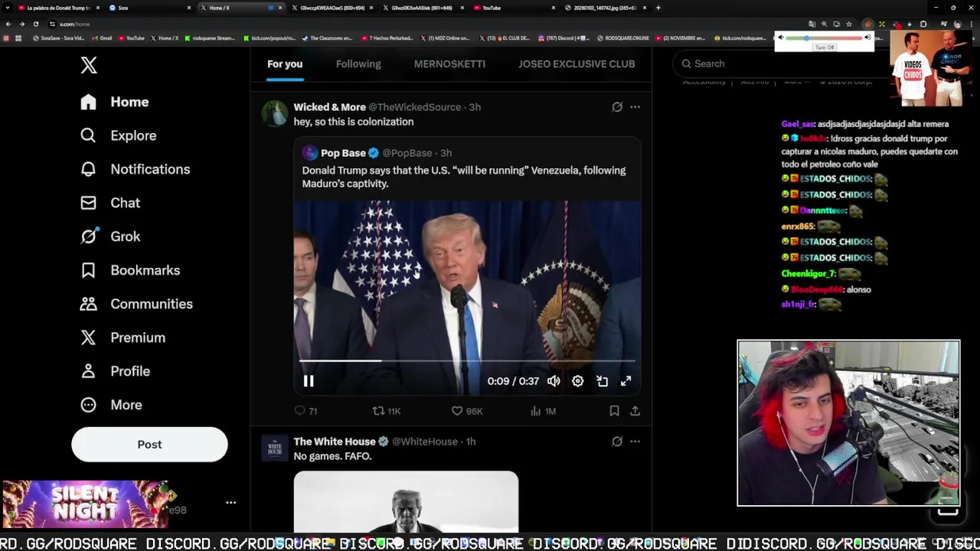Click the Post button
Image resolution: width=980 pixels, height=551 pixels.
click(x=149, y=445)
